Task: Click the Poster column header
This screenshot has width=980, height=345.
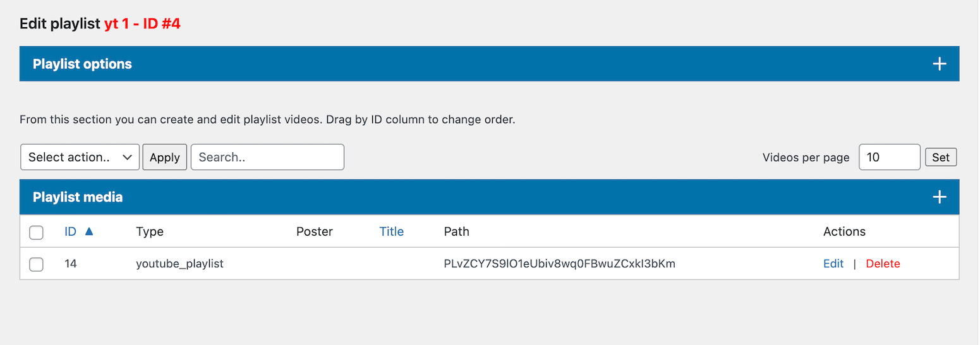Action: pyautogui.click(x=314, y=232)
